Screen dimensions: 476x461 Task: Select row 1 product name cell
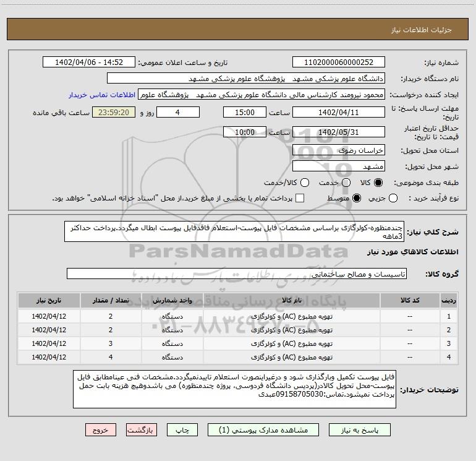click(x=292, y=316)
